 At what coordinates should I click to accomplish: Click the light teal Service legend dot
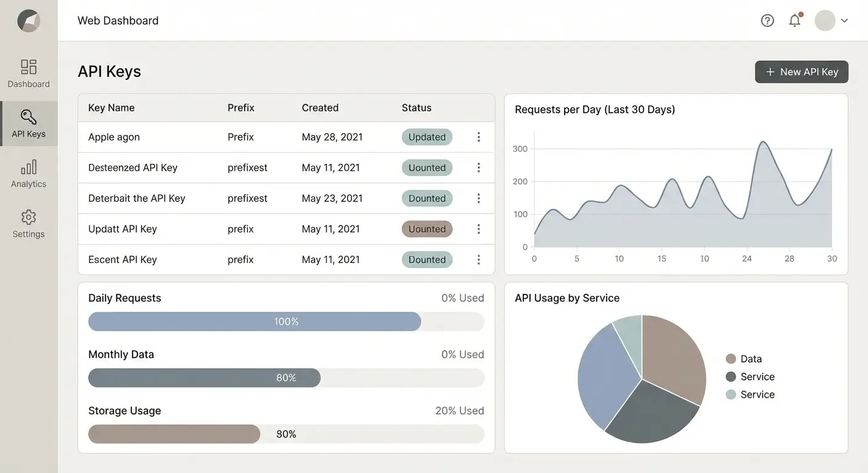pyautogui.click(x=731, y=395)
